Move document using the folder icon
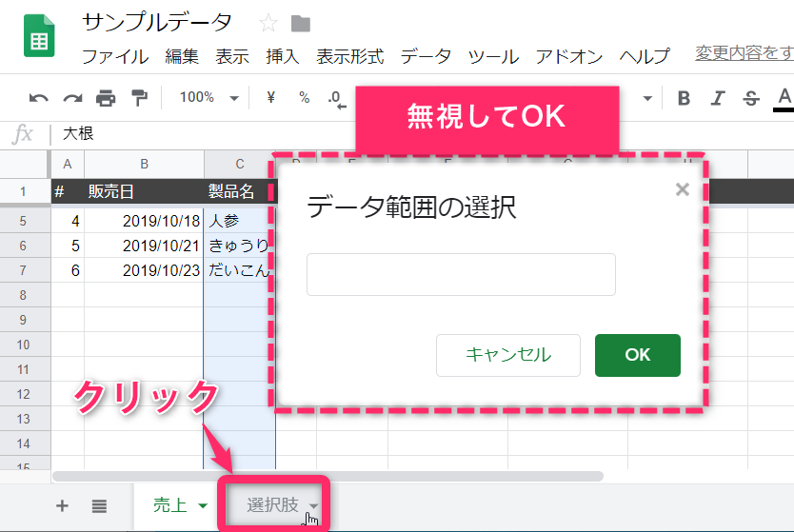Screen dimensions: 794x532 pos(300,23)
